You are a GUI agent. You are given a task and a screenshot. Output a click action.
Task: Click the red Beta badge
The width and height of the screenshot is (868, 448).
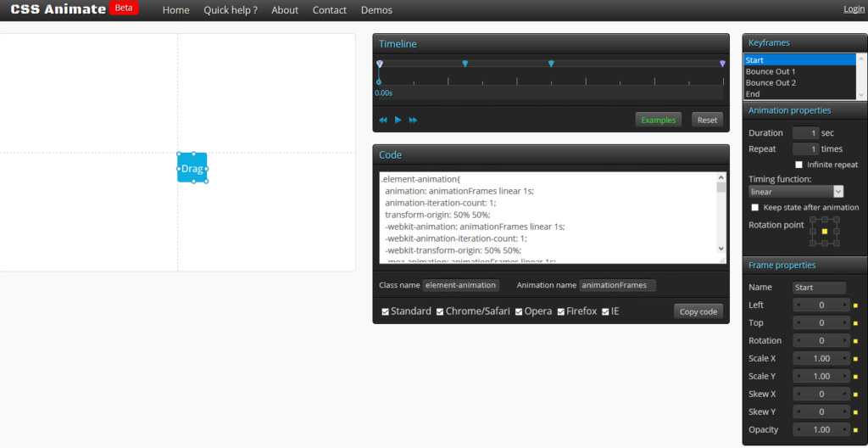click(124, 8)
